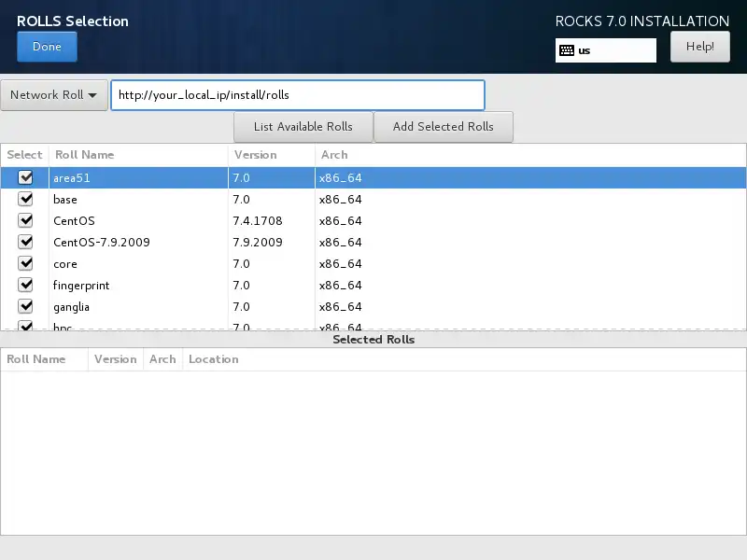Click Add Selected Rolls

[443, 127]
